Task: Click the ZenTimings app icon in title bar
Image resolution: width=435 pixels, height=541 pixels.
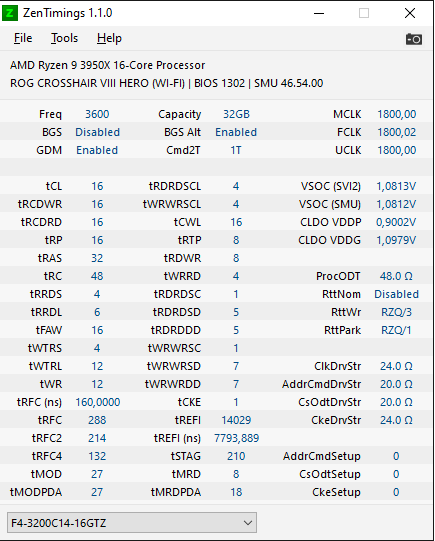Action: click(x=10, y=13)
